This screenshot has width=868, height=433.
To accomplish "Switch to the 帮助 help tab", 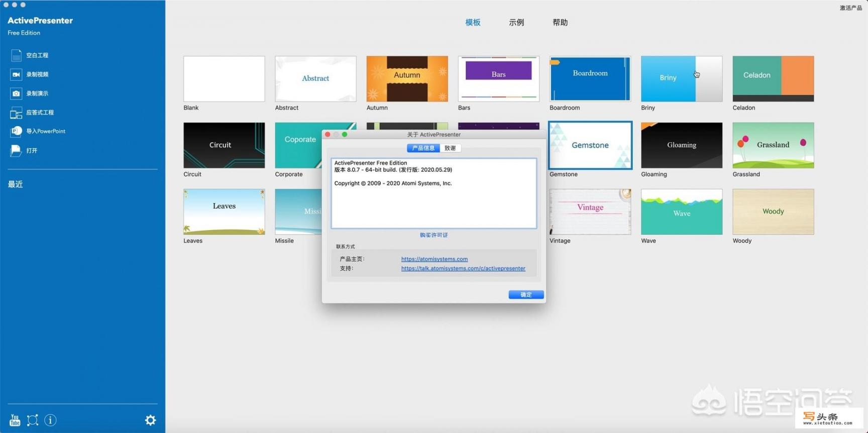I will 560,22.
